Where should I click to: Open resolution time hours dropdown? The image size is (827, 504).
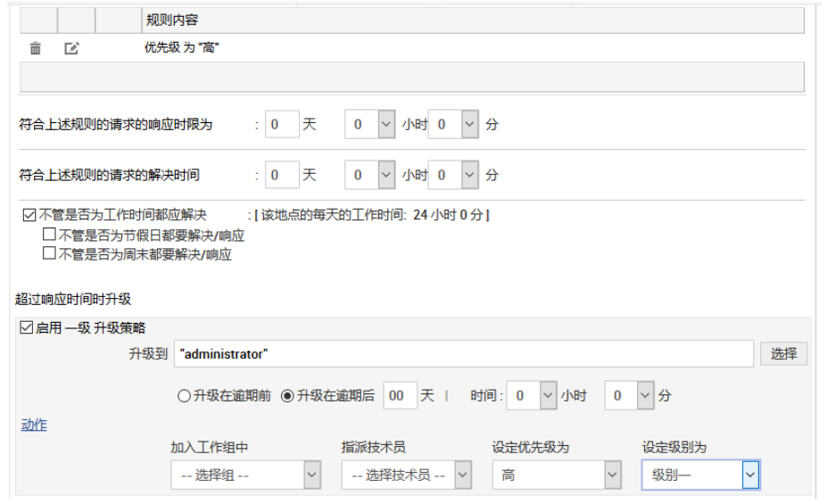369,176
